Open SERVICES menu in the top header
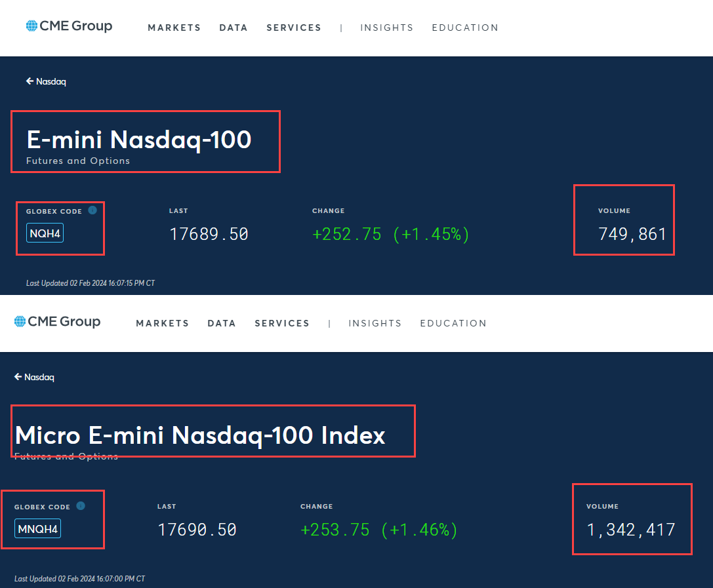713x588 pixels. pyautogui.click(x=294, y=28)
